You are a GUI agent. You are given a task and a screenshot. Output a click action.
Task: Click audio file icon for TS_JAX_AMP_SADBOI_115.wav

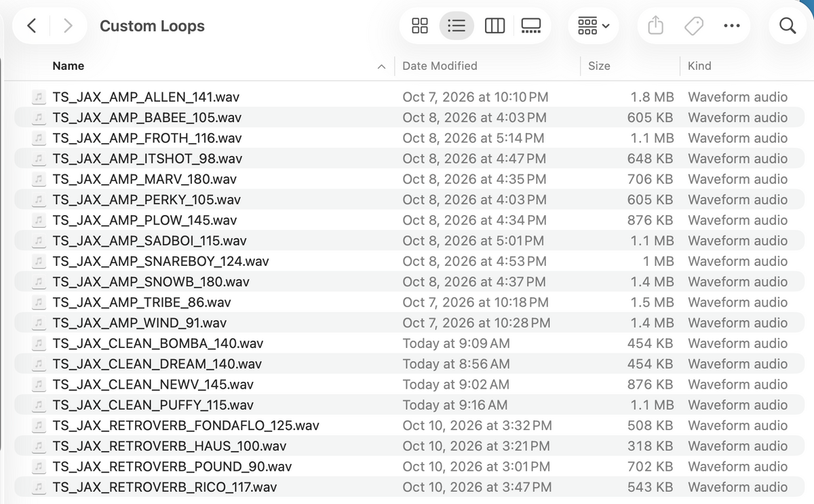tap(39, 241)
